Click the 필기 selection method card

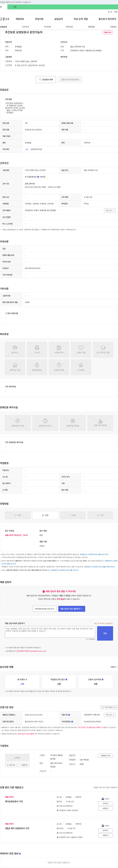click(73, 515)
